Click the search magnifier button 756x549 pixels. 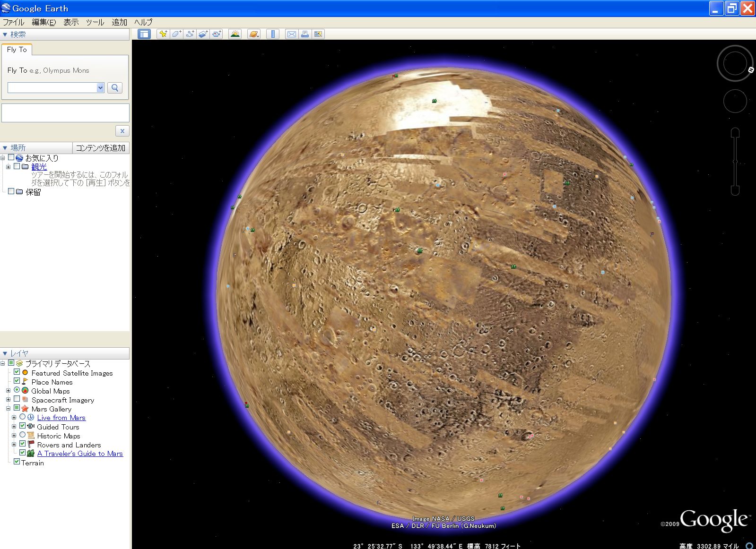pyautogui.click(x=115, y=88)
